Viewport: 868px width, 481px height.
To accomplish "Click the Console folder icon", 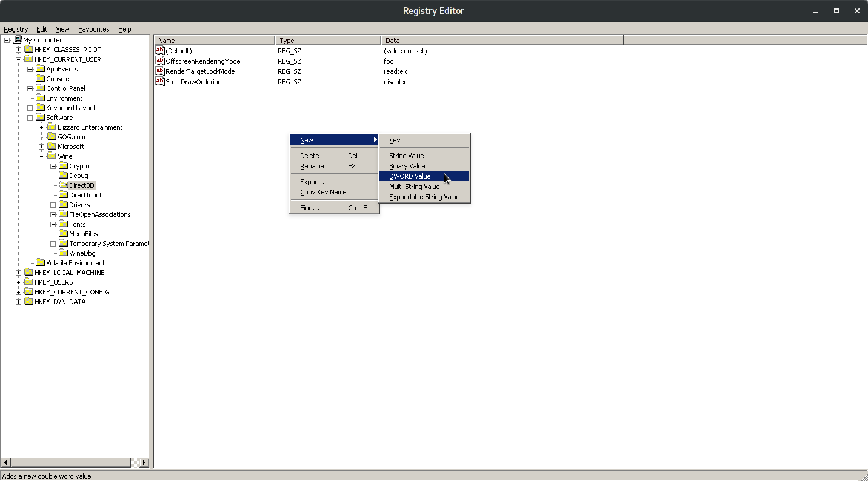I will tap(40, 79).
